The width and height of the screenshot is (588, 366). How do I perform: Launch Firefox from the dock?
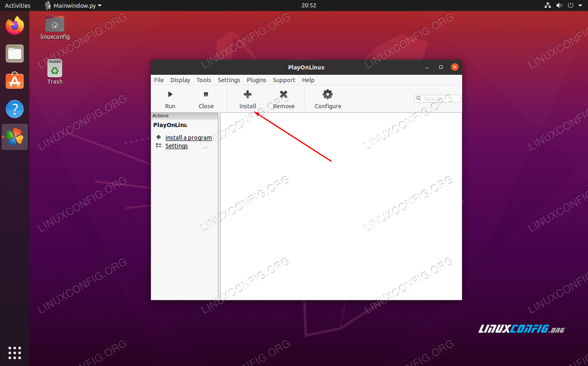tap(15, 26)
